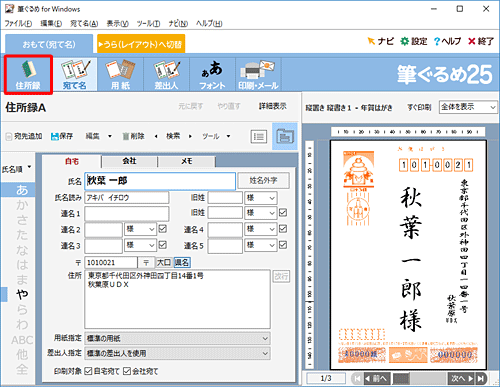This screenshot has height=387, width=500.
Task: Go to previous card with 前へ
Action: pyautogui.click(x=376, y=379)
